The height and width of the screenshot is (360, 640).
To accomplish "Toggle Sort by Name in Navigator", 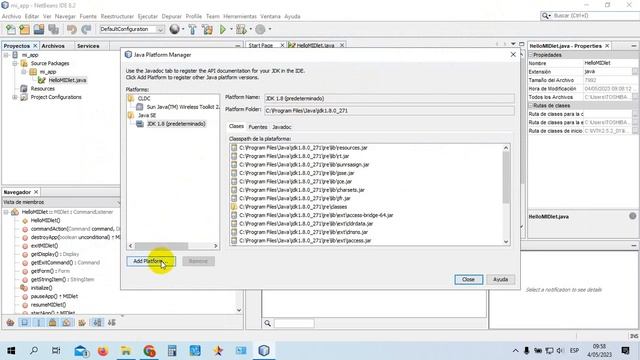I will tap(97, 322).
